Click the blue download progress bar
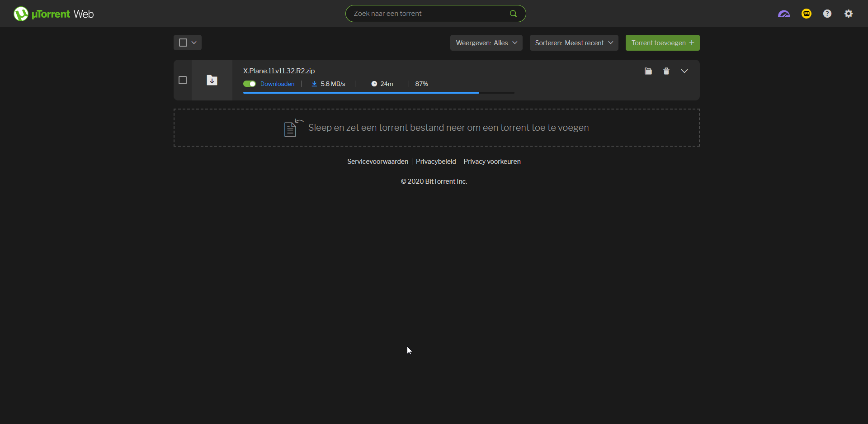The width and height of the screenshot is (868, 424). pyautogui.click(x=361, y=93)
